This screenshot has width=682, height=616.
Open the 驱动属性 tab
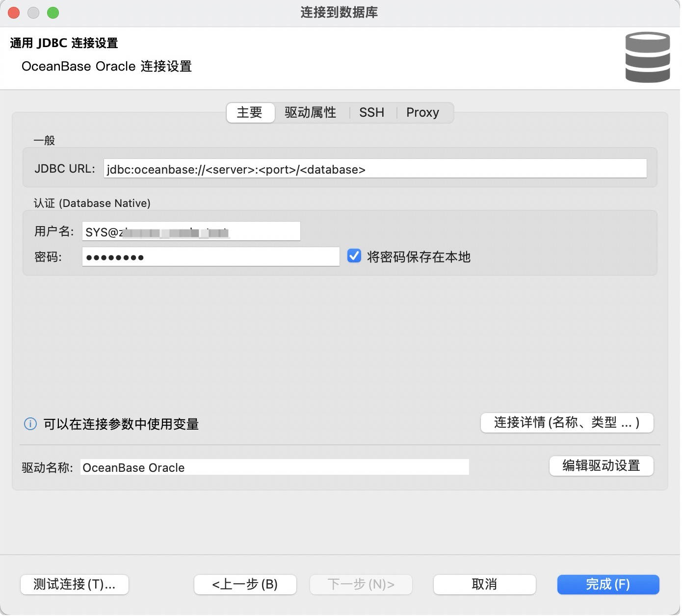[311, 112]
